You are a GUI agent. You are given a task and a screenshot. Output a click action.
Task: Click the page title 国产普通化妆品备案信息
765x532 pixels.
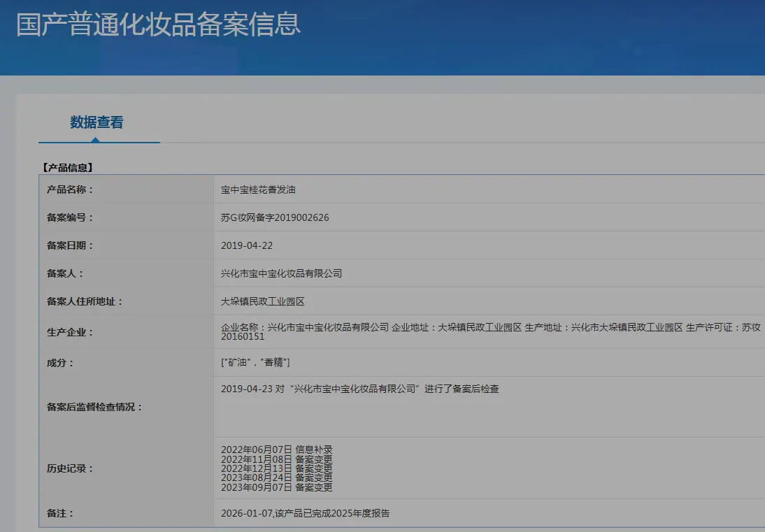click(159, 24)
